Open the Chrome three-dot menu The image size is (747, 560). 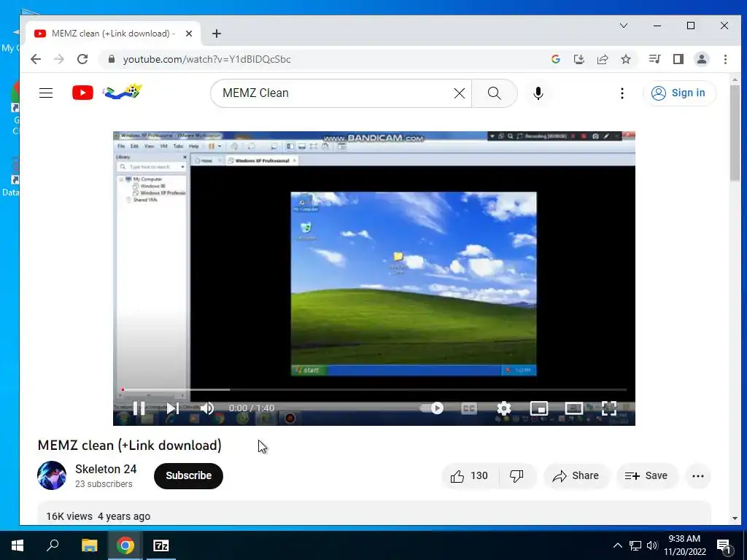click(x=725, y=59)
